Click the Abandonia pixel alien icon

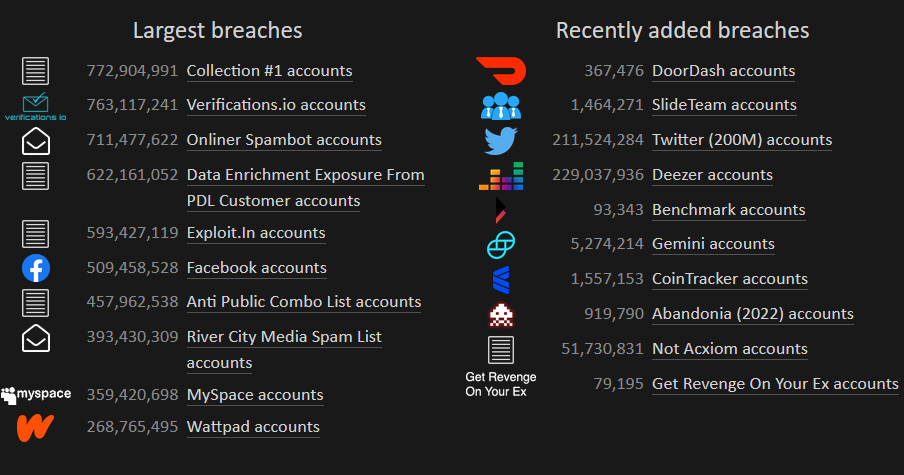click(500, 315)
